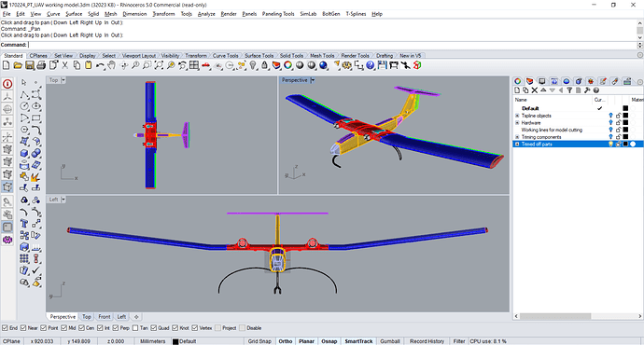This screenshot has height=345, width=644.
Task: Toggle the Quad osnap checkbox
Action: click(x=154, y=328)
